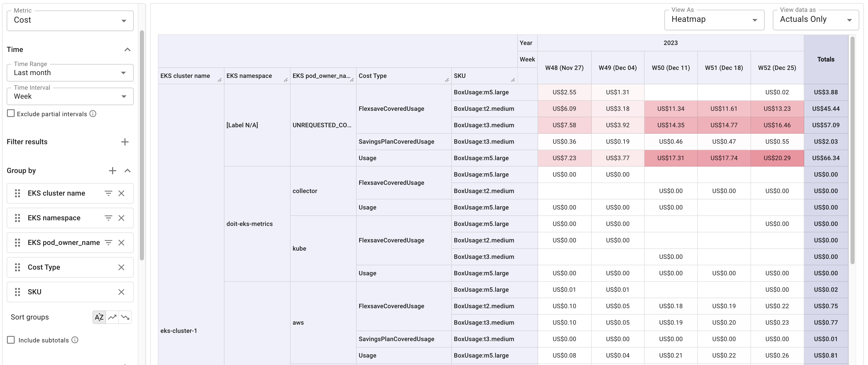Image resolution: width=868 pixels, height=365 pixels.
Task: Add a new Group by dimension
Action: (x=112, y=171)
